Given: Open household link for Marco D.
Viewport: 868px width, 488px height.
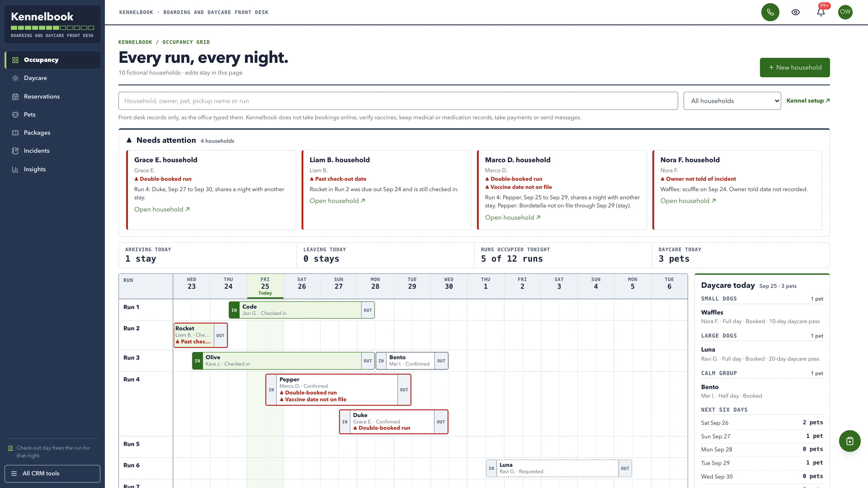Looking at the screenshot, I should point(512,218).
